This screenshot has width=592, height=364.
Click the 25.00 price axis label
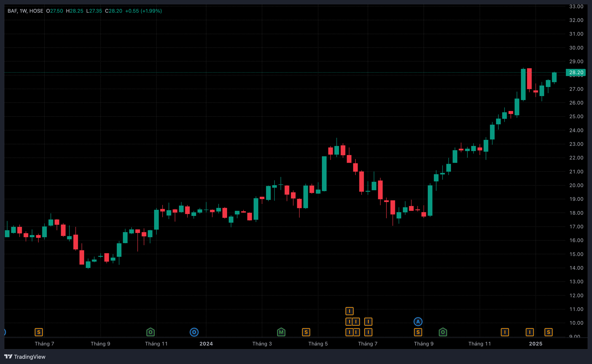point(576,116)
